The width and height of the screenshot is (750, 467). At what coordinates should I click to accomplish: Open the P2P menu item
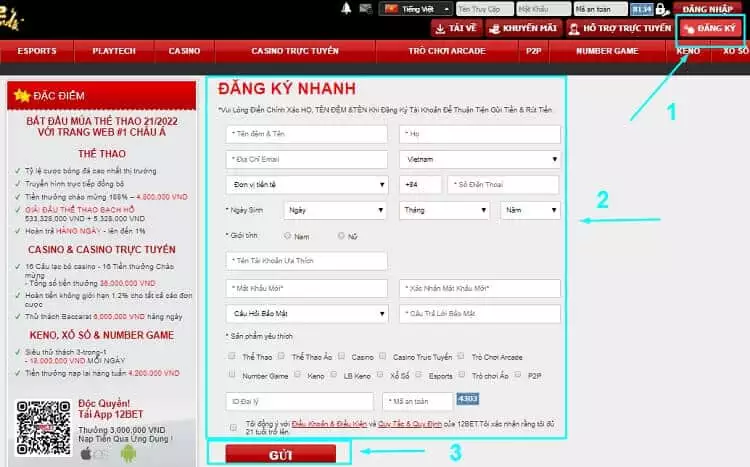pos(533,51)
